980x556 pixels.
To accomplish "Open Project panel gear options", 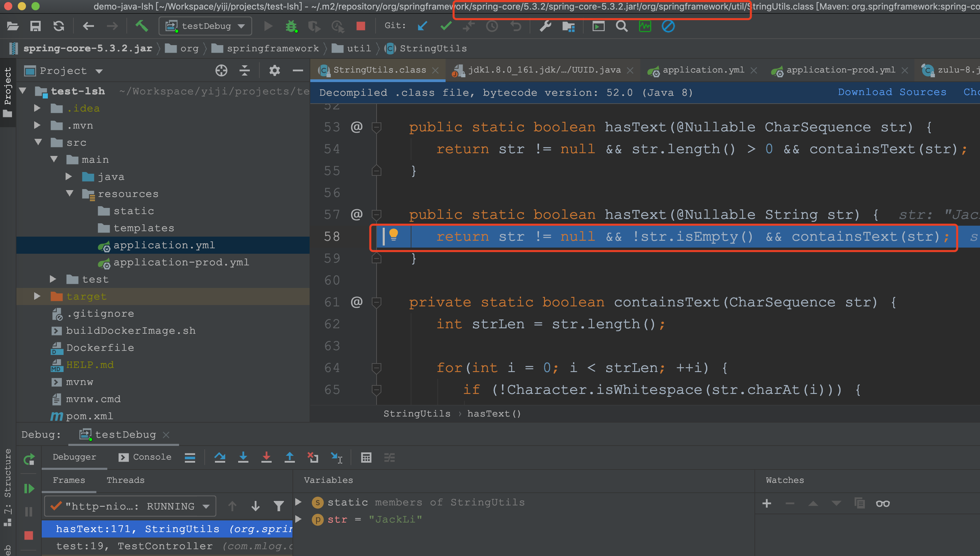I will click(275, 71).
